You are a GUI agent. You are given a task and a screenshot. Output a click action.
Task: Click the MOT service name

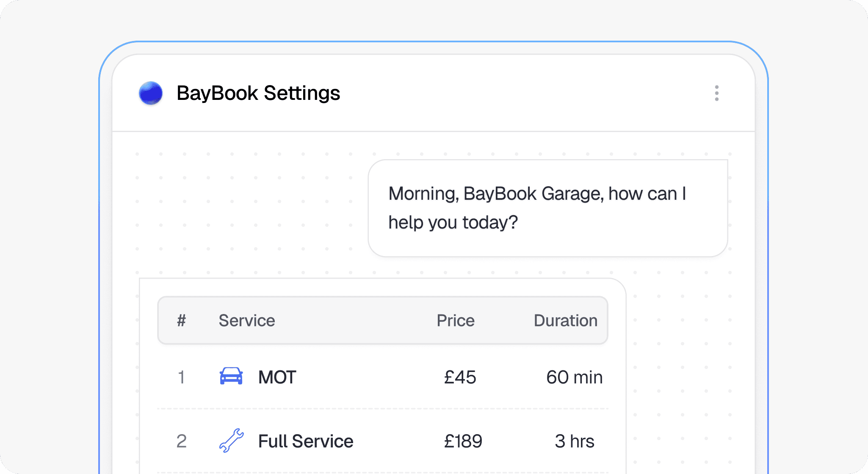click(x=277, y=377)
